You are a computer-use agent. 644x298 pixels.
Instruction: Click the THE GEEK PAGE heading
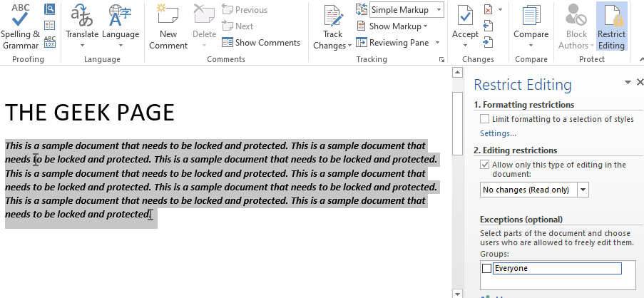[90, 112]
